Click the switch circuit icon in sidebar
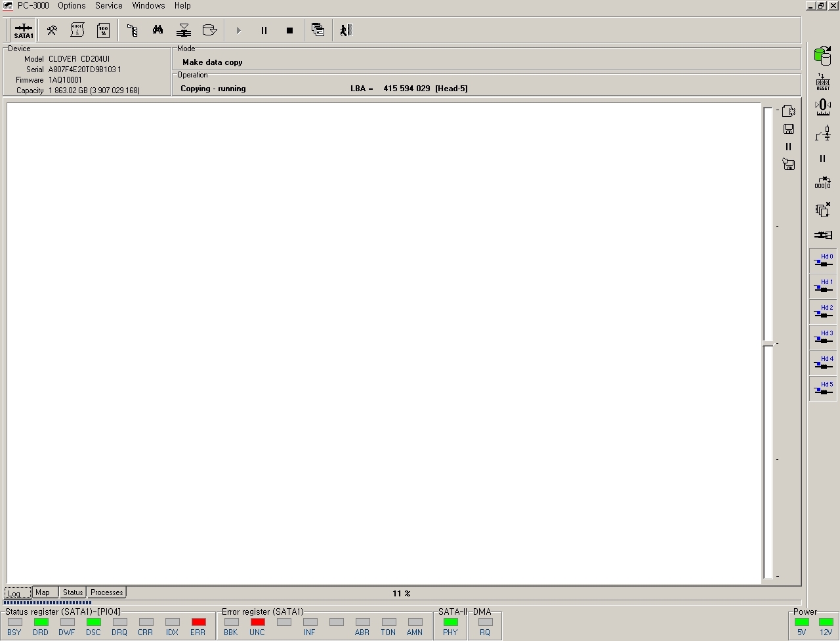 coord(823,133)
